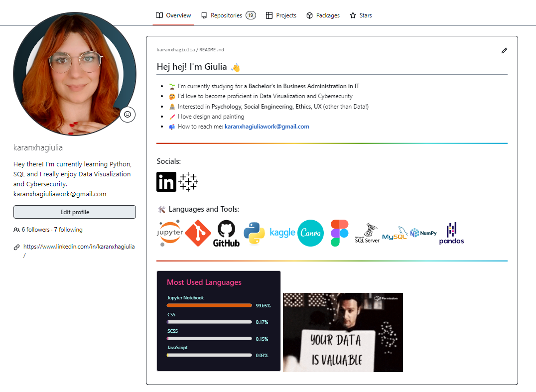
Task: Open the Projects tab
Action: [x=281, y=15]
